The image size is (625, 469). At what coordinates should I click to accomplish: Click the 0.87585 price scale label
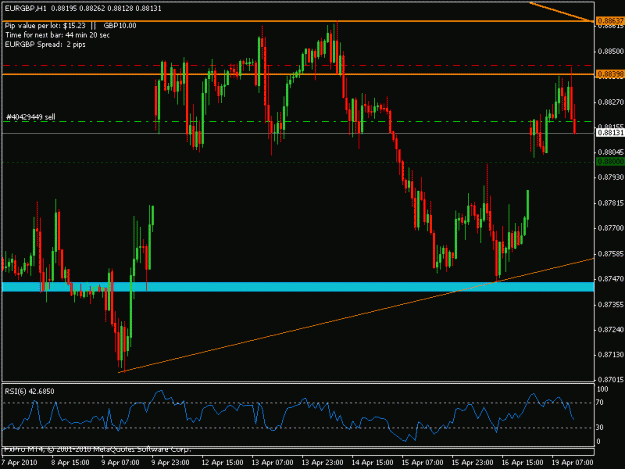click(x=611, y=254)
